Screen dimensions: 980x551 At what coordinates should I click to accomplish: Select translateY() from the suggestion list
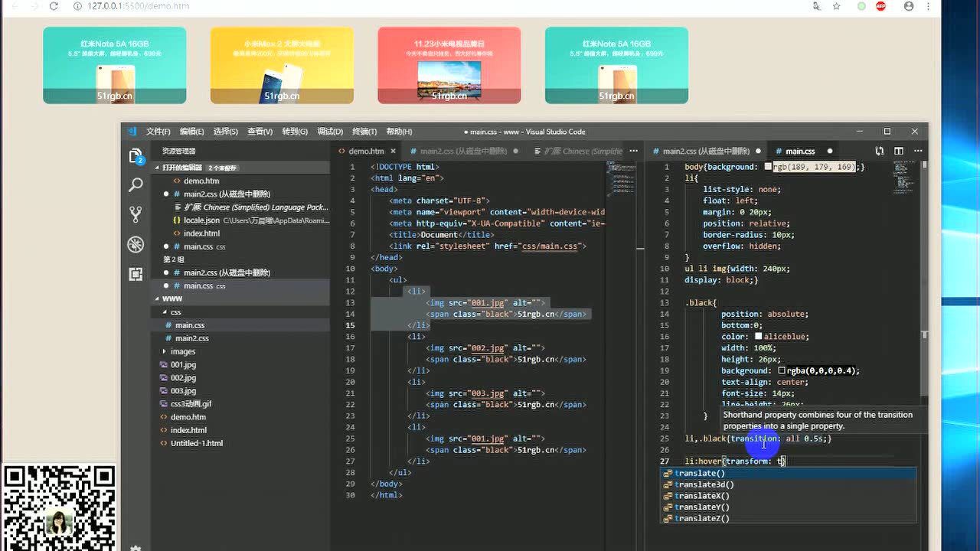coord(789,507)
